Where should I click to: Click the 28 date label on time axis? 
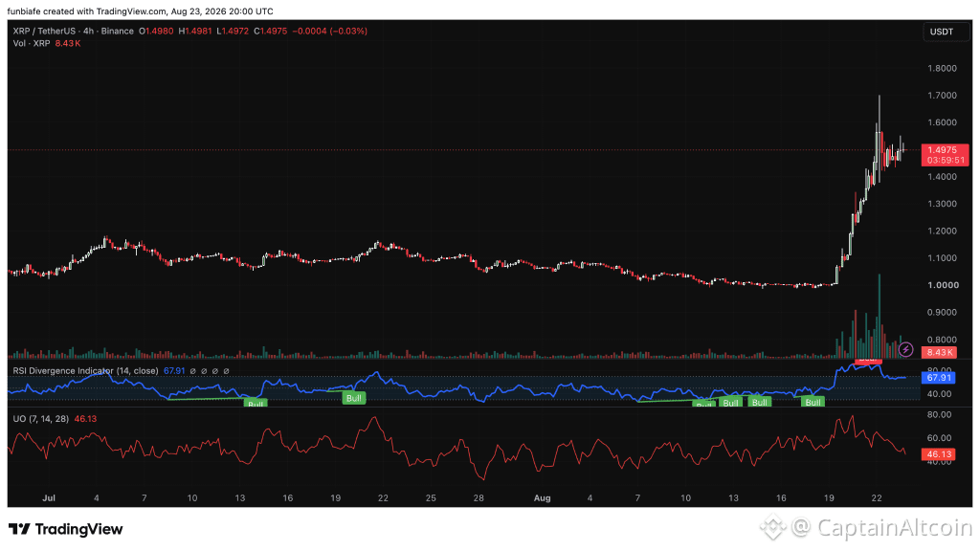(479, 497)
